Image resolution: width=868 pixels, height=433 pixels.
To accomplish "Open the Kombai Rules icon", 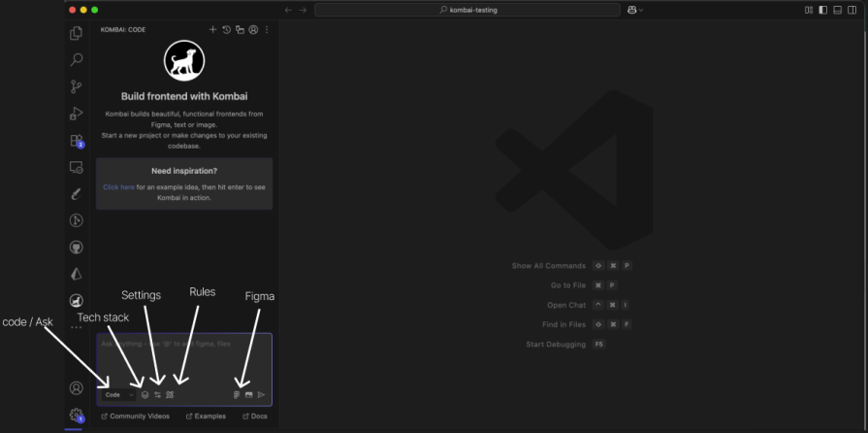I will [170, 395].
